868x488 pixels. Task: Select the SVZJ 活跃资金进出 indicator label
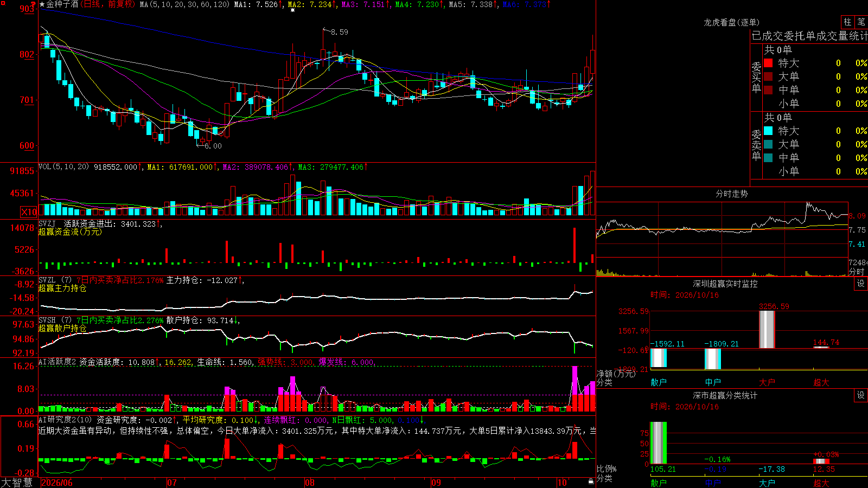[x=76, y=223]
